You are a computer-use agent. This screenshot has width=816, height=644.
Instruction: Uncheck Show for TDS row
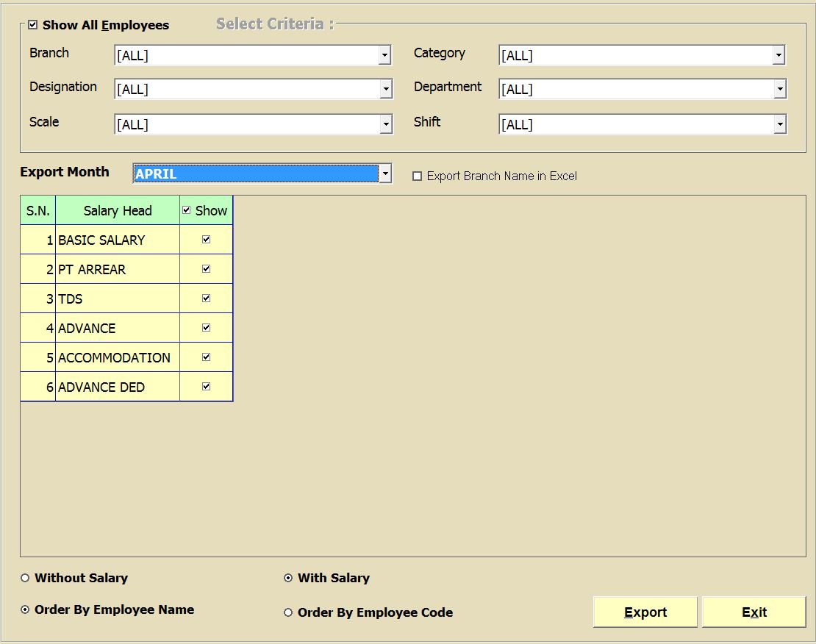click(x=206, y=298)
